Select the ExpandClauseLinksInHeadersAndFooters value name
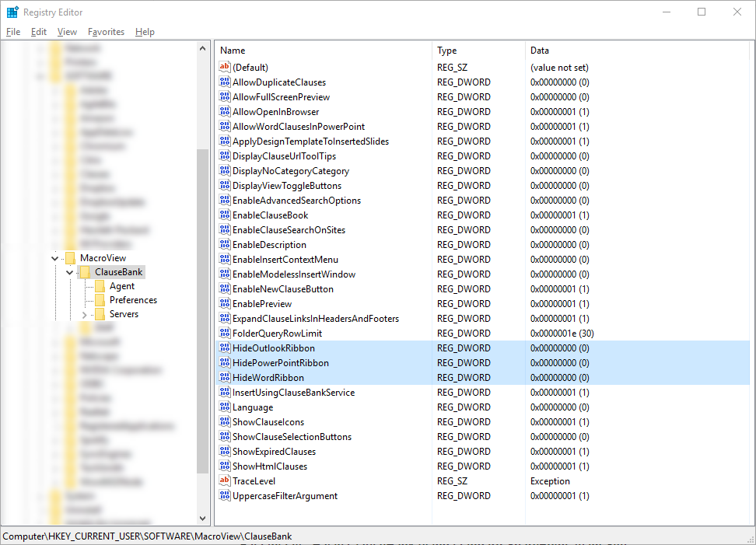Viewport: 756px width, 545px height. (x=316, y=319)
